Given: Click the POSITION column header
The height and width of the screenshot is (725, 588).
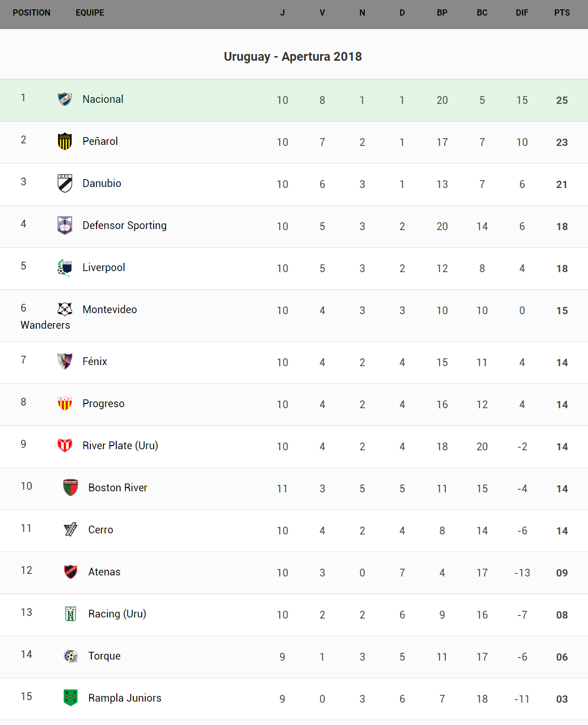Looking at the screenshot, I should [x=32, y=13].
